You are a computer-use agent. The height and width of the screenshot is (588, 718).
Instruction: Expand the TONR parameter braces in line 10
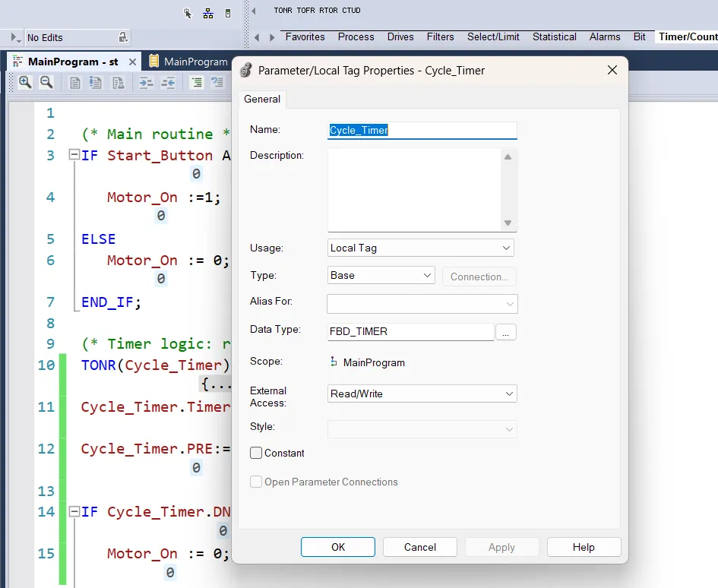click(x=216, y=384)
